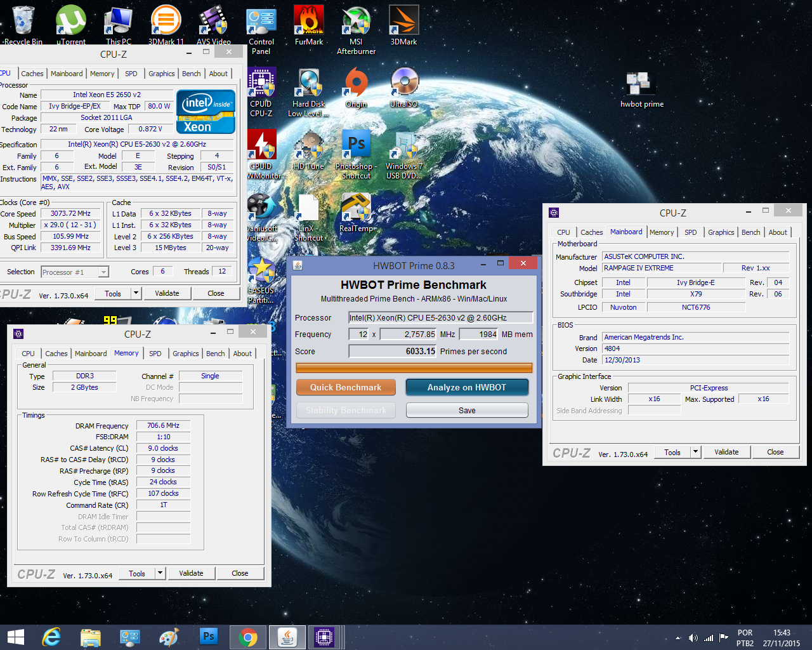The image size is (812, 650).
Task: Open the Photoshop shortcut on desktop
Action: coord(356,154)
